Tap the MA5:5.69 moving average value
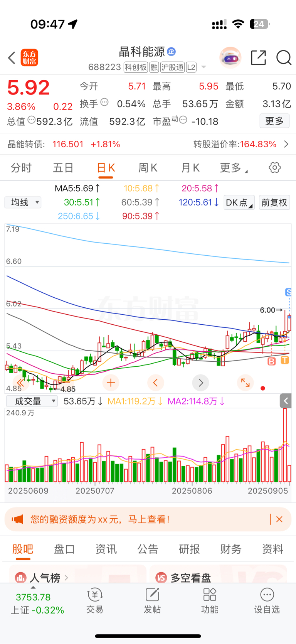 tap(77, 188)
